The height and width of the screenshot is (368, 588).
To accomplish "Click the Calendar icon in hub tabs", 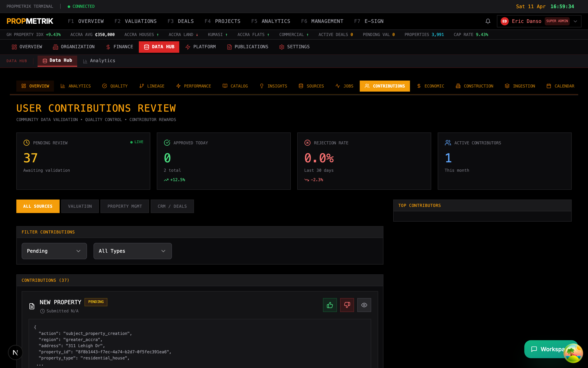I will click(x=549, y=86).
